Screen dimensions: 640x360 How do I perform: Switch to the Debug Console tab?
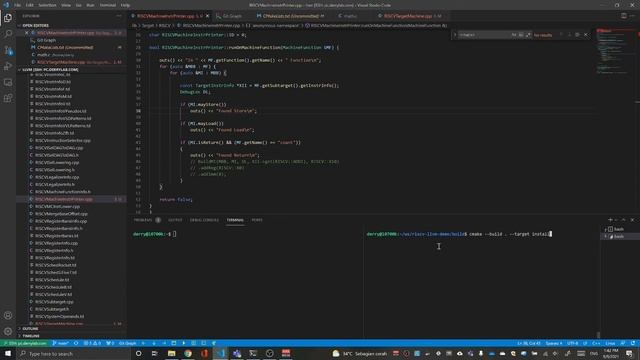click(x=204, y=220)
